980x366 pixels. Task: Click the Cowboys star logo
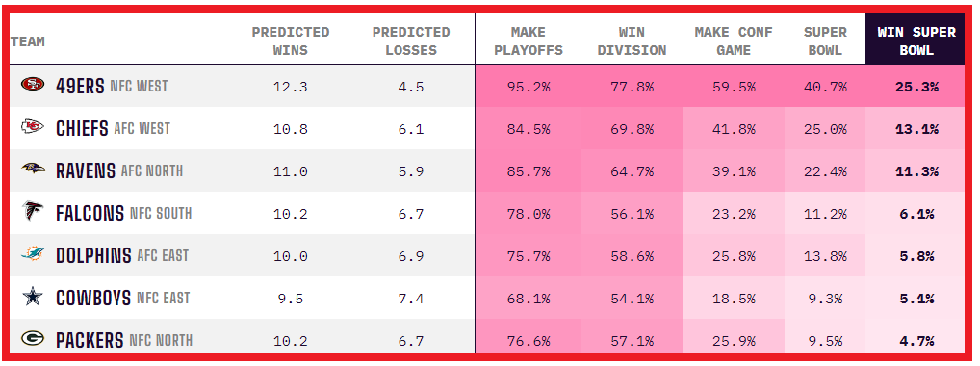[33, 297]
